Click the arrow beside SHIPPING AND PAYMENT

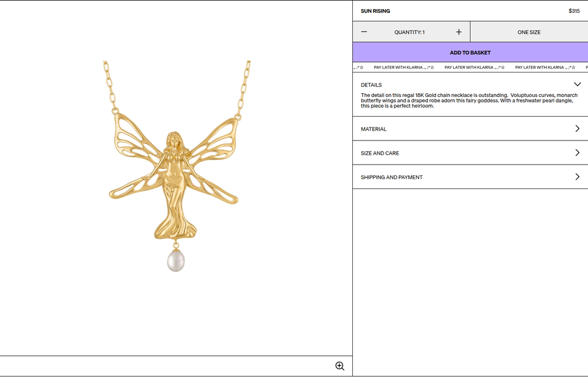578,177
